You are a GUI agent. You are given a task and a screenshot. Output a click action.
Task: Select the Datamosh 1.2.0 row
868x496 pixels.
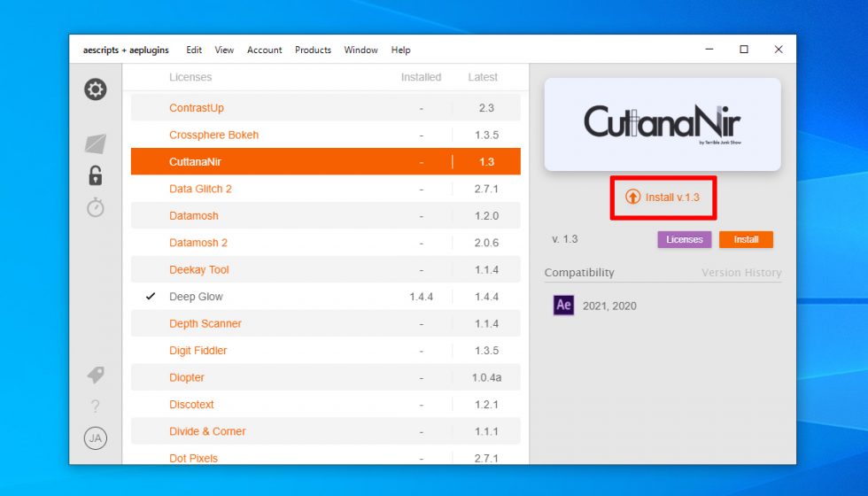(x=326, y=216)
